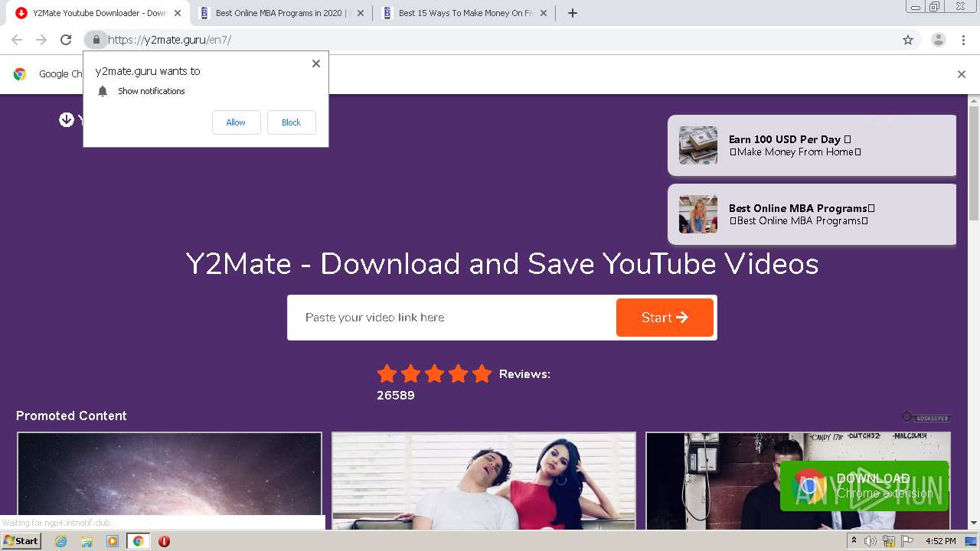980x551 pixels.
Task: Open the Windows Start menu
Action: (21, 541)
